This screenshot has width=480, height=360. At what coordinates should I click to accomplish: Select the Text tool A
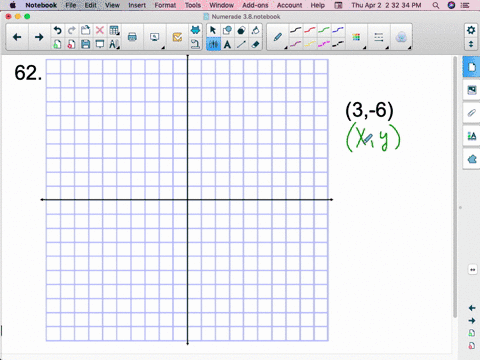227,44
